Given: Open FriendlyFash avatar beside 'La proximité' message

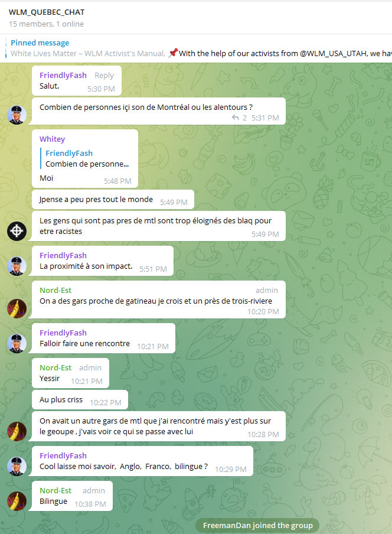Looking at the screenshot, I should (17, 266).
